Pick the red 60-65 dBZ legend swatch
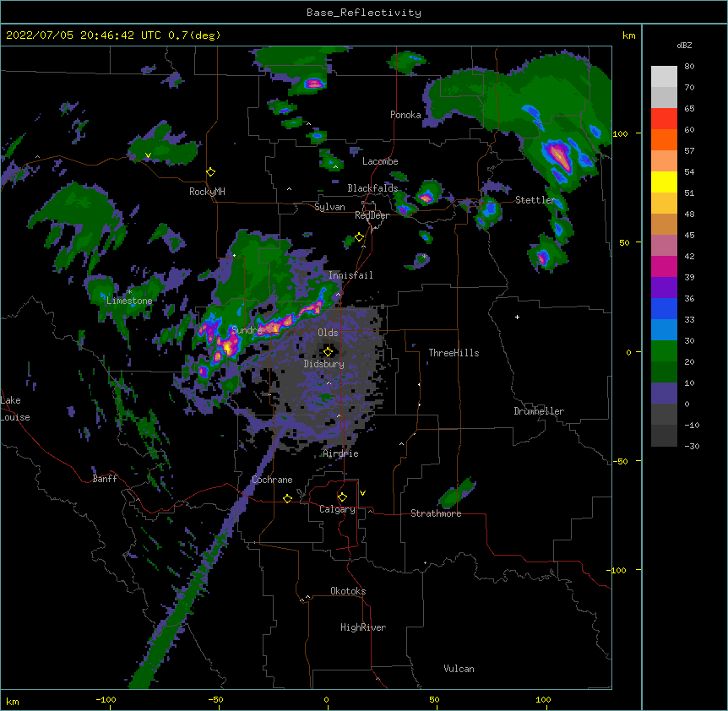The image size is (728, 711). 664,119
